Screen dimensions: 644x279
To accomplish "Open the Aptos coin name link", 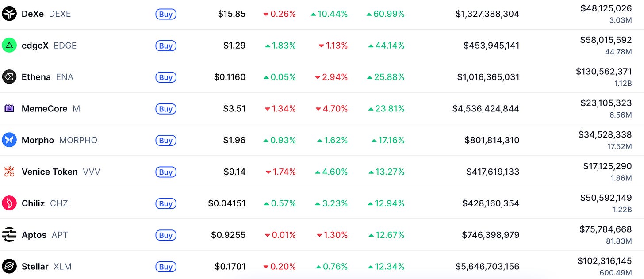I will (x=34, y=235).
